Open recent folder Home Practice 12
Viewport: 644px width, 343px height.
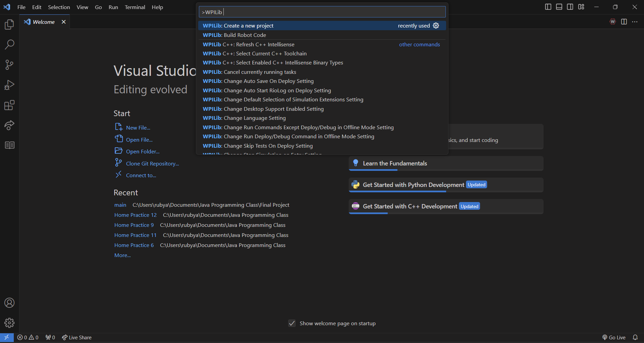(135, 215)
